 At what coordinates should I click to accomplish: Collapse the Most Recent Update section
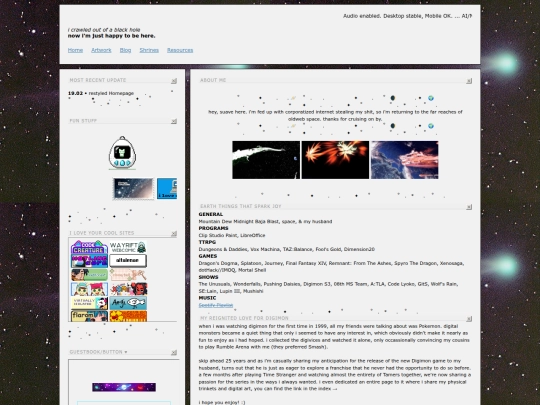click(174, 81)
